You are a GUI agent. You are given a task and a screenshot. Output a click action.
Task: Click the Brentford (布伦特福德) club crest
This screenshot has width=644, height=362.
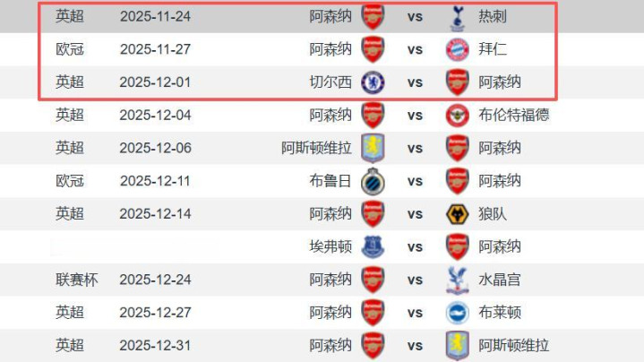tap(458, 115)
